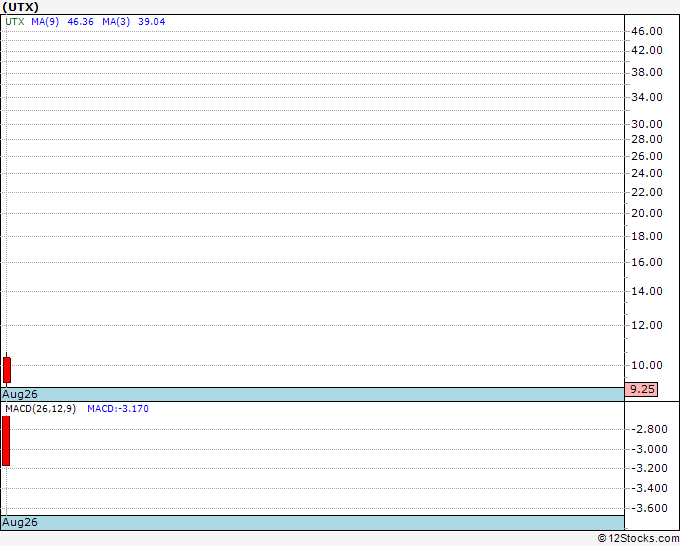Select the MA(3) indicator label

(116, 22)
